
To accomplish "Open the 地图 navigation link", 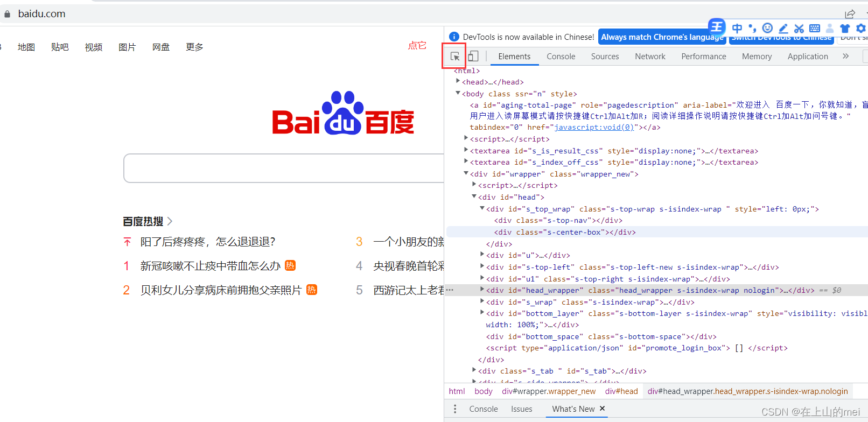I will tap(26, 47).
